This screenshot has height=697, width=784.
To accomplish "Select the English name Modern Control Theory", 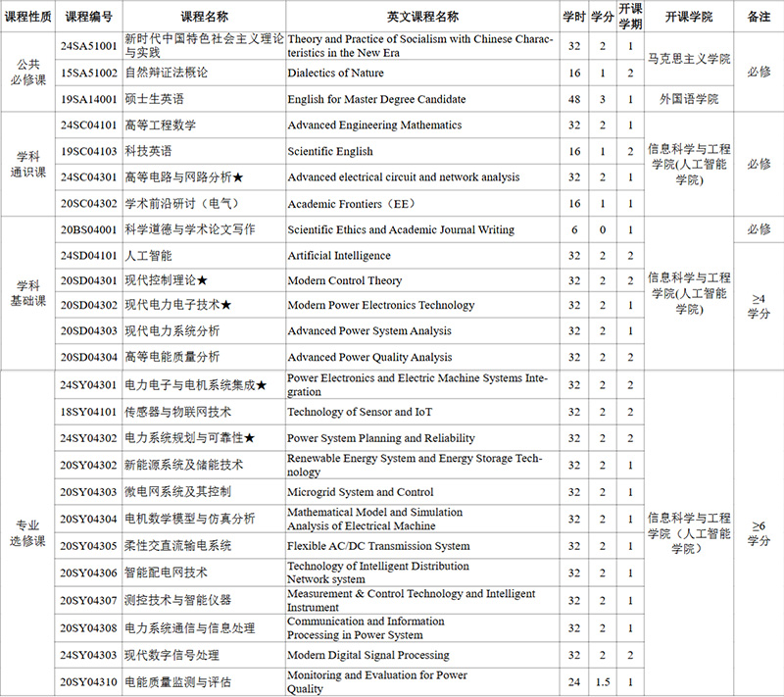I will click(x=345, y=280).
